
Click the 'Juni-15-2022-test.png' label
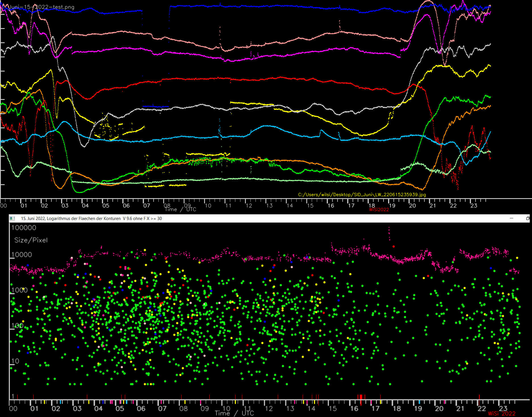pyautogui.click(x=41, y=7)
